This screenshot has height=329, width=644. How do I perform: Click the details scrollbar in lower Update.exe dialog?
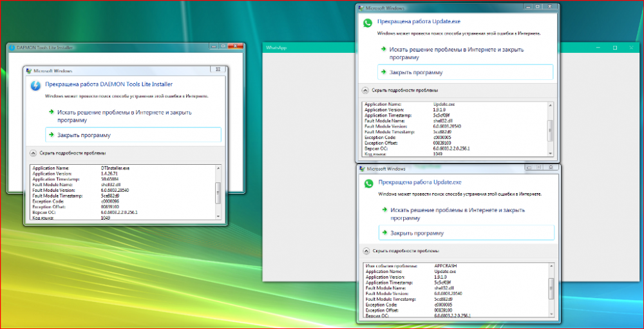point(551,288)
